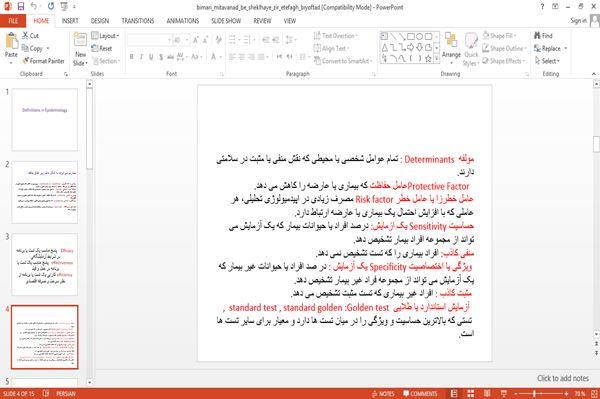Open the font name combo box

(149, 40)
